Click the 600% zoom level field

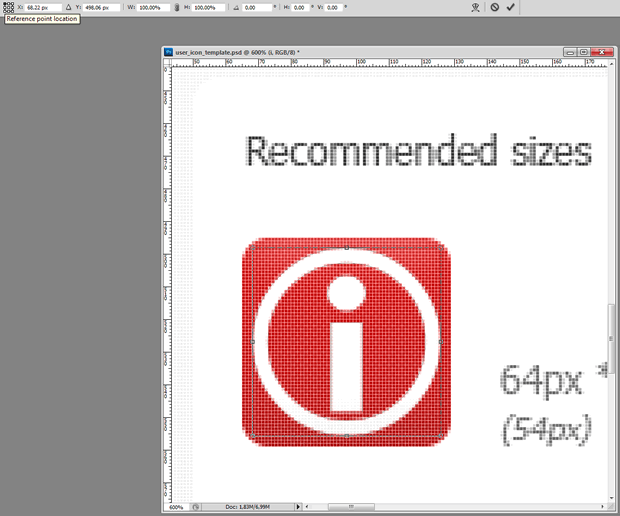coord(176,507)
